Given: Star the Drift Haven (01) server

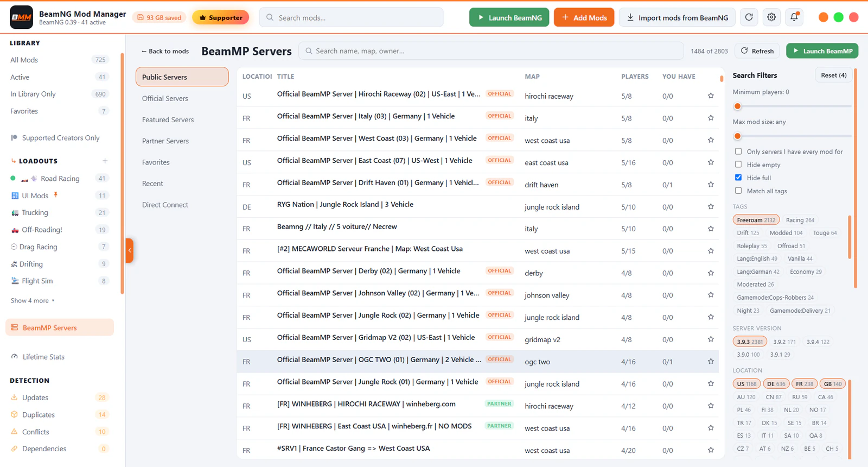Looking at the screenshot, I should (711, 184).
